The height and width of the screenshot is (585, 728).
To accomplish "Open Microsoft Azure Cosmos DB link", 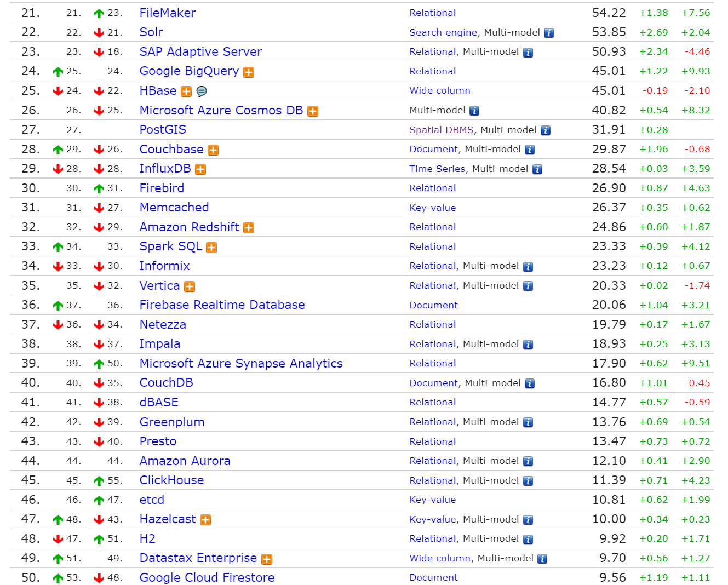I will (221, 110).
